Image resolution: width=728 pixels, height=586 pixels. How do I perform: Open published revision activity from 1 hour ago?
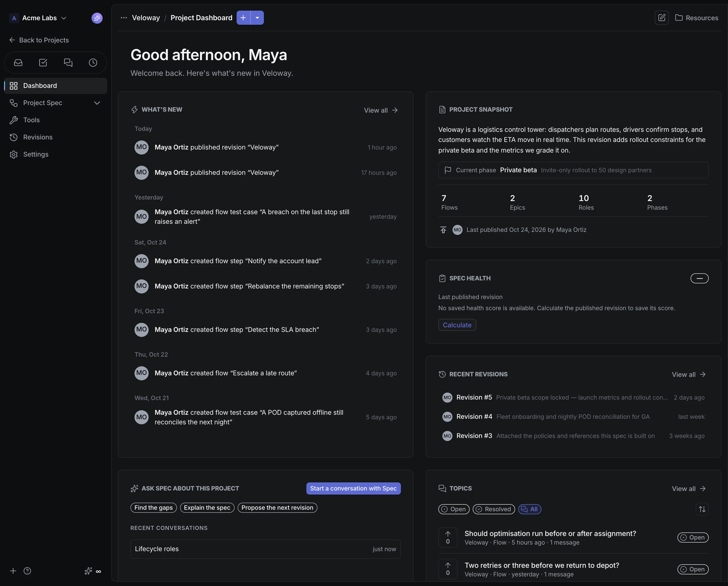click(265, 148)
